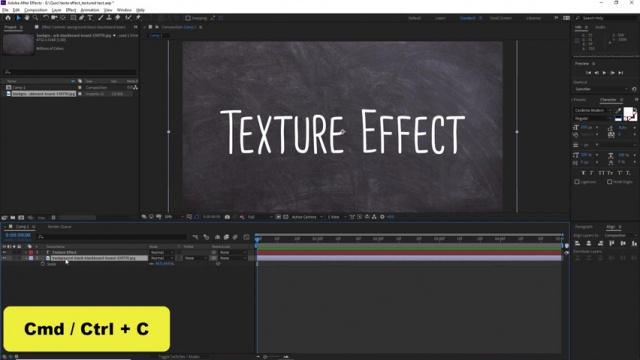Click the timeline layer search field

(112, 236)
